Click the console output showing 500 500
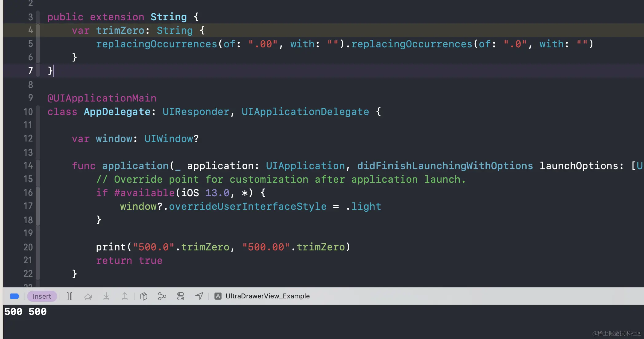This screenshot has height=339, width=644. [26, 312]
